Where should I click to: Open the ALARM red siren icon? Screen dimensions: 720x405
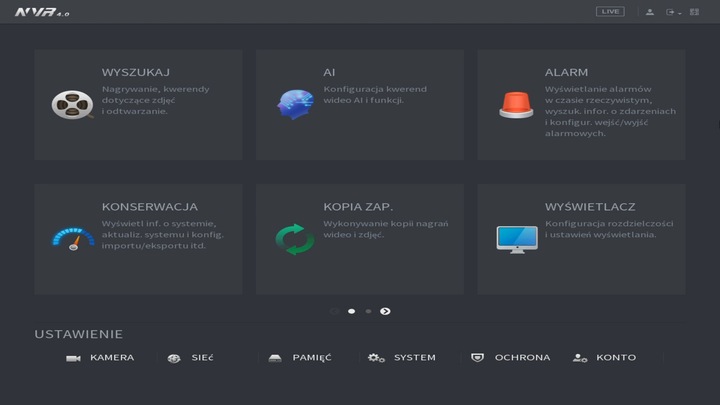coord(516,104)
